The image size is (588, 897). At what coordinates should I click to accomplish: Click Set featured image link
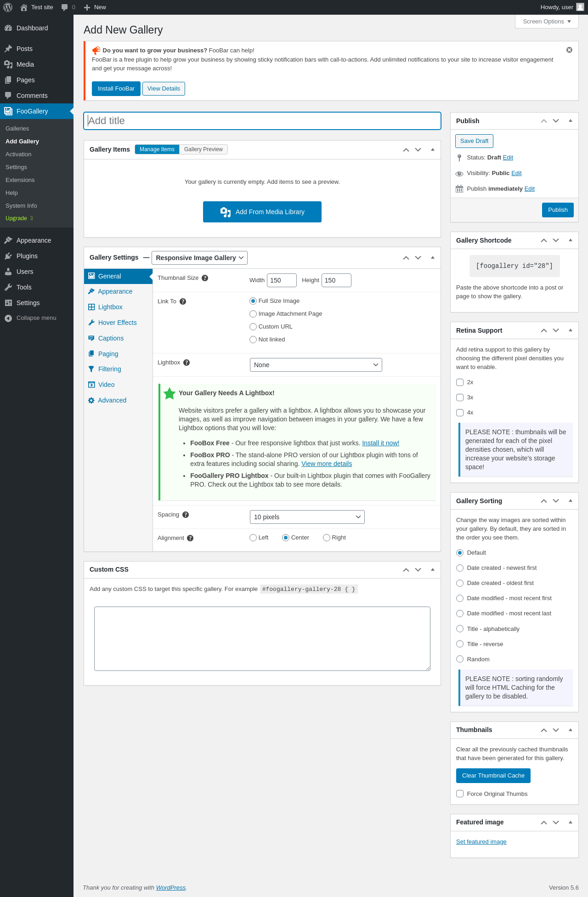pos(481,842)
